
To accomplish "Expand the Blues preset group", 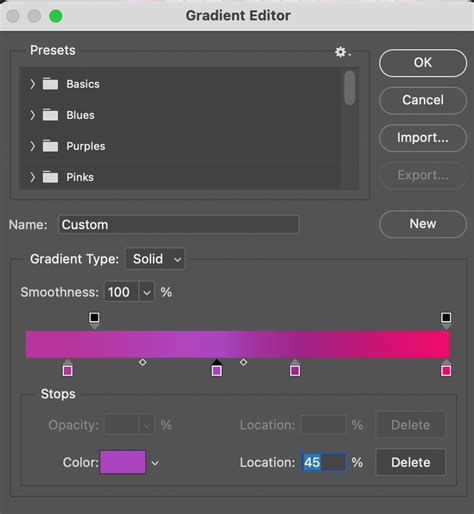I will coord(32,115).
